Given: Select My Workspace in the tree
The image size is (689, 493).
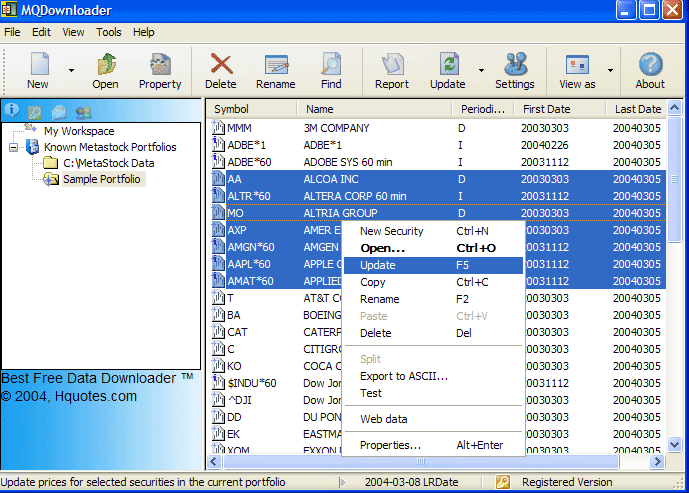Looking at the screenshot, I should (x=79, y=131).
